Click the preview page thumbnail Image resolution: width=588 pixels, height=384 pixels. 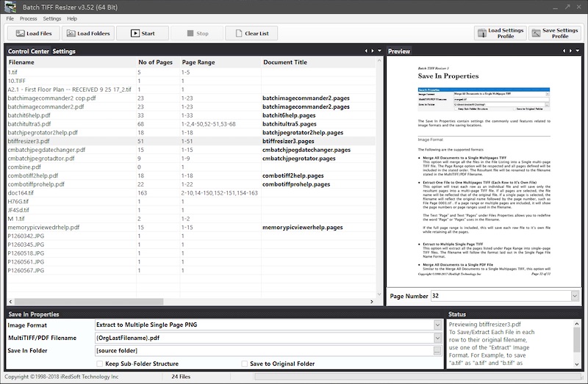(484, 172)
